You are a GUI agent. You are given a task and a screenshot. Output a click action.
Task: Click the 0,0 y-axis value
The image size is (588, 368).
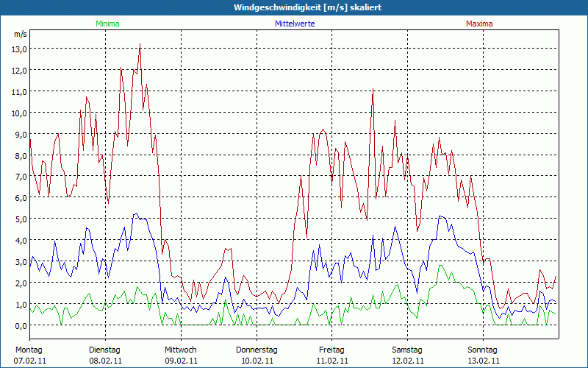[x=21, y=325]
